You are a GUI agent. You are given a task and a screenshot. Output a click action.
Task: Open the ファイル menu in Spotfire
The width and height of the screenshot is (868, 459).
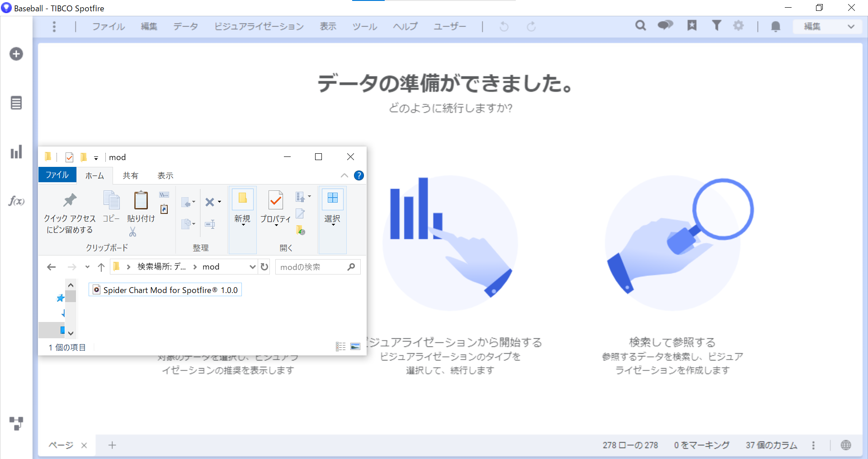(x=108, y=27)
